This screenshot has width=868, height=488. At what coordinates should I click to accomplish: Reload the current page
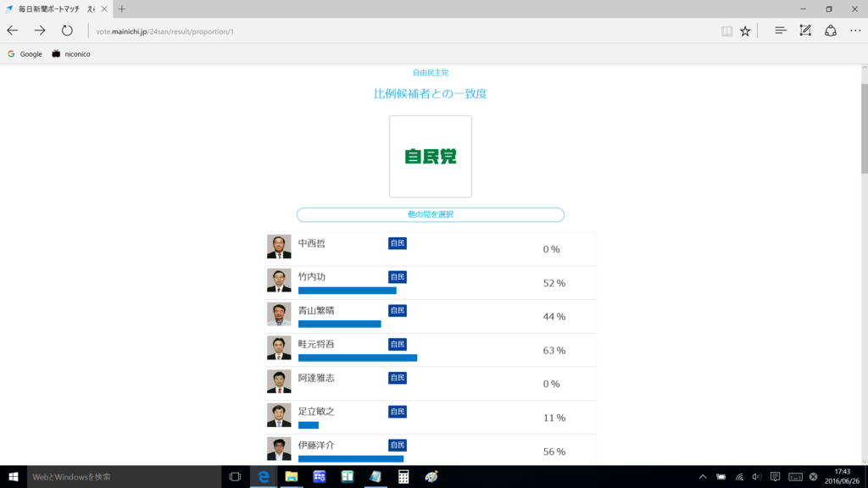tap(67, 31)
